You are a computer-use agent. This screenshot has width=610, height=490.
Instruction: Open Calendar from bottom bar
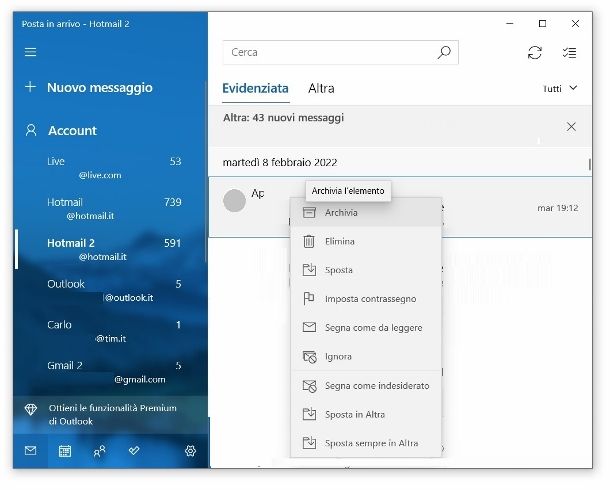coord(65,451)
